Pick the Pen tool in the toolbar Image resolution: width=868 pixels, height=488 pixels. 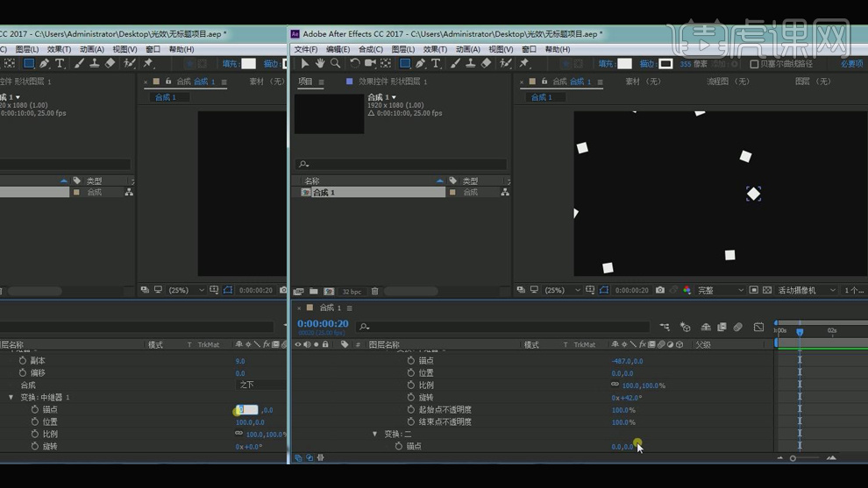[420, 64]
